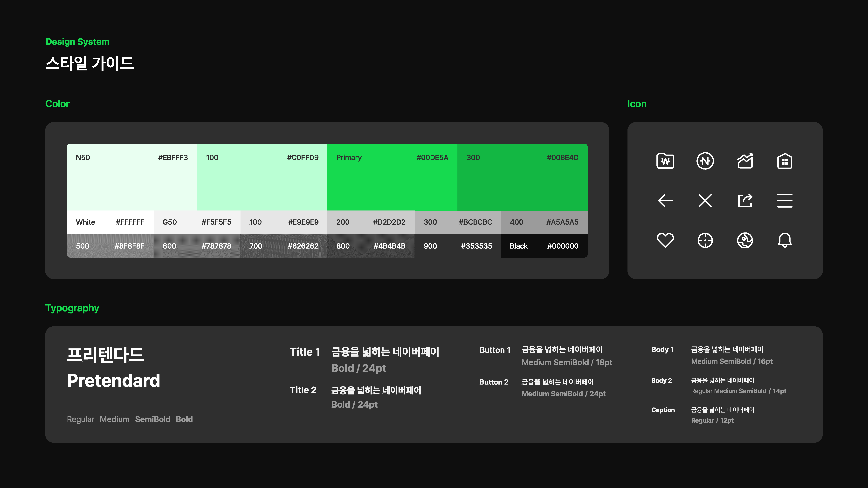Viewport: 868px width, 488px height.
Task: Click the globe icon
Action: (x=745, y=240)
